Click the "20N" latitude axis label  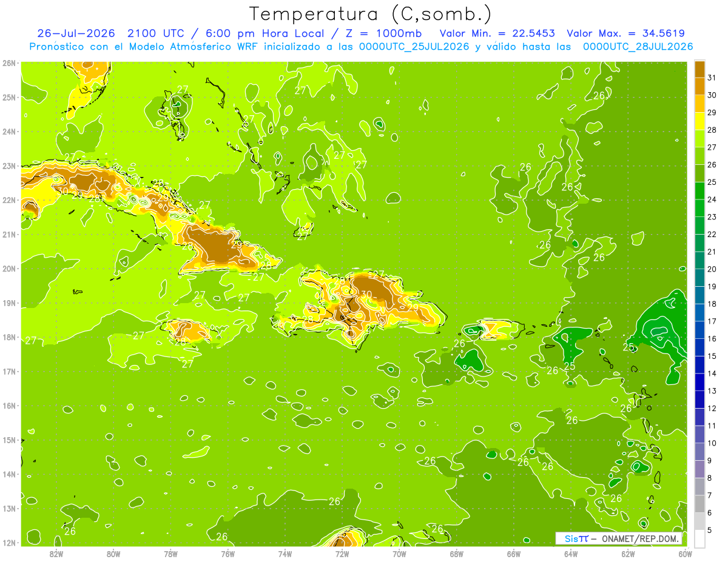(x=9, y=269)
